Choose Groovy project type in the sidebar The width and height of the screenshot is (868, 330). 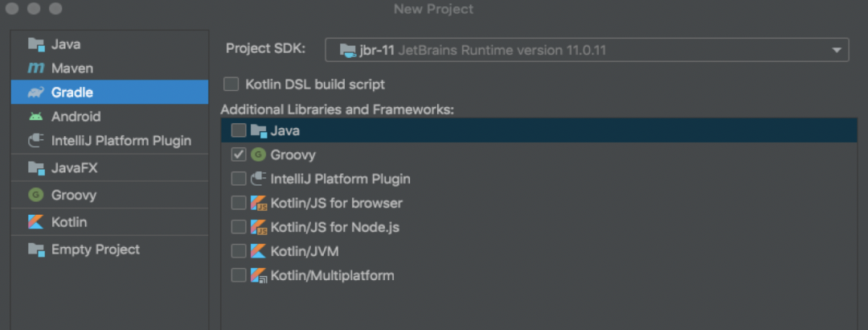pyautogui.click(x=109, y=196)
